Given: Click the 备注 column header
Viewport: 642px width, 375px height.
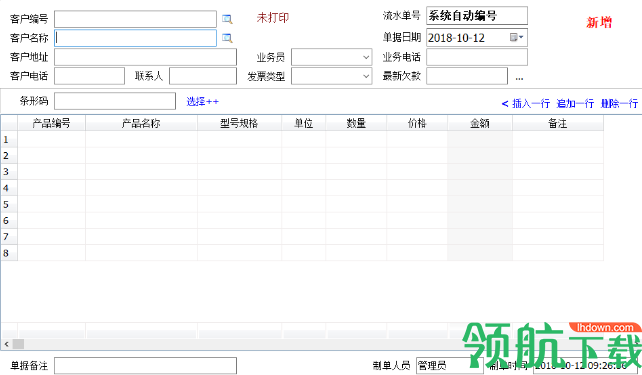Looking at the screenshot, I should click(x=558, y=123).
